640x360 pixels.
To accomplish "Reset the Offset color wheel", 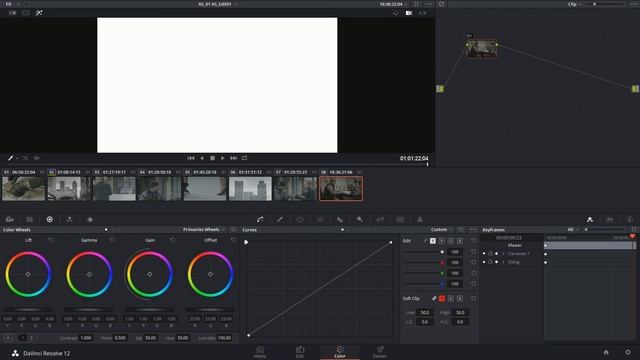I will point(233,240).
